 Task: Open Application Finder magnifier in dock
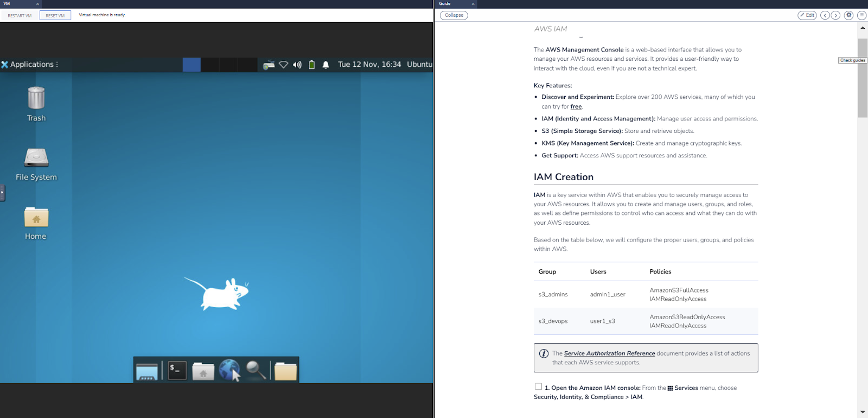(256, 370)
